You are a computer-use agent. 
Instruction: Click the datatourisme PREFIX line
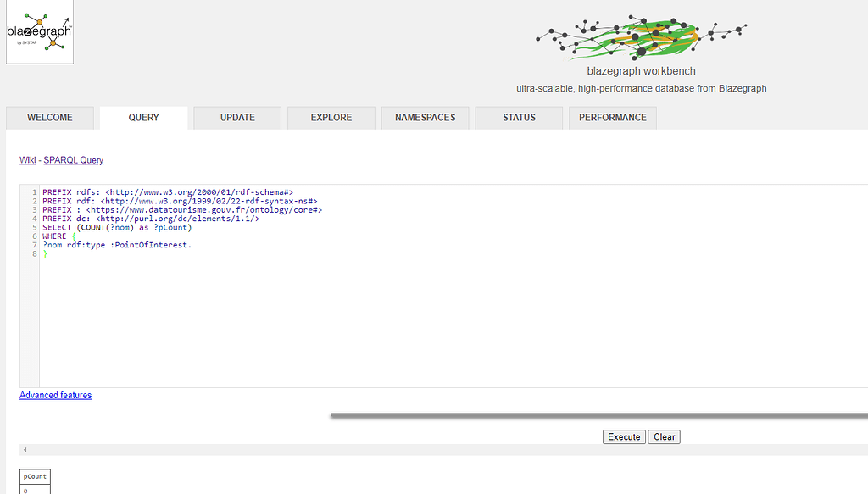pyautogui.click(x=182, y=210)
